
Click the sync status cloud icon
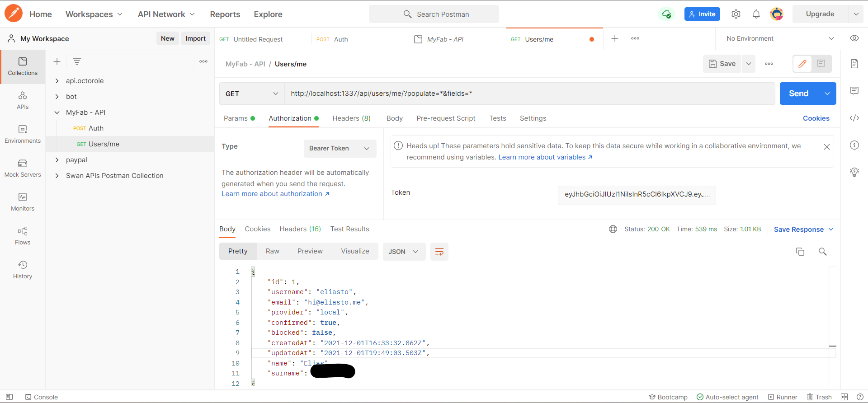(x=666, y=14)
